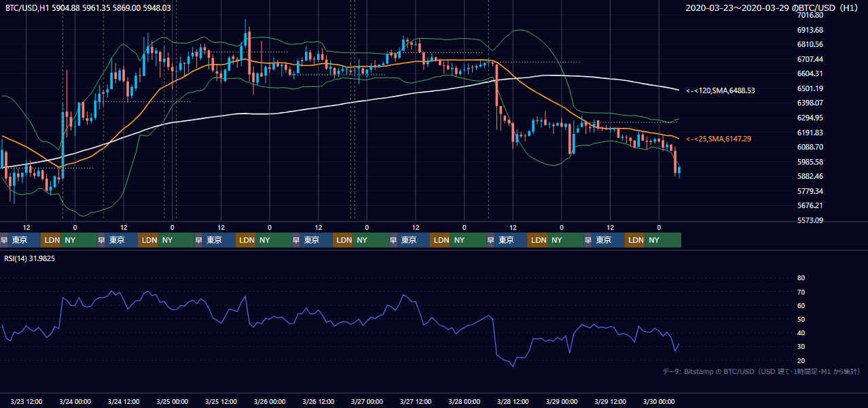Image resolution: width=868 pixels, height=408 pixels.
Task: Click price axis value 6191.83
Action: pos(810,133)
